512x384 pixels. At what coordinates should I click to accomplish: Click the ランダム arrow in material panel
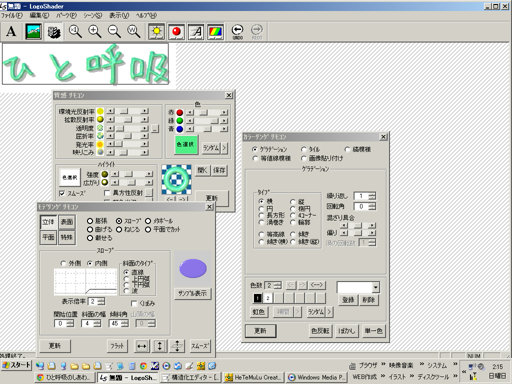pyautogui.click(x=224, y=147)
